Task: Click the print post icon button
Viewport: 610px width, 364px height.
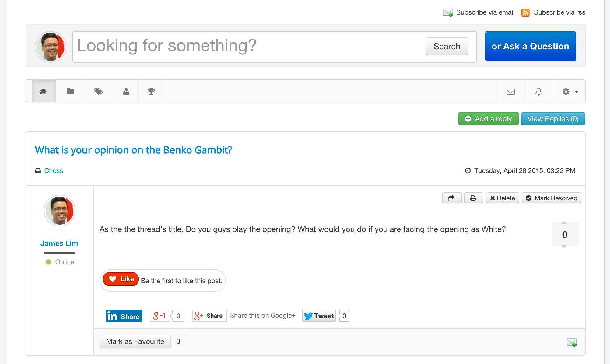Action: pos(473,198)
